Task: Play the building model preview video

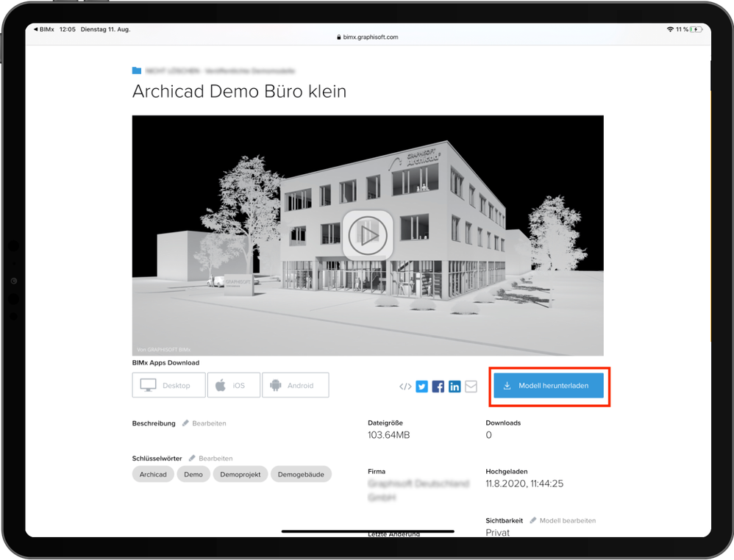Action: tap(368, 235)
